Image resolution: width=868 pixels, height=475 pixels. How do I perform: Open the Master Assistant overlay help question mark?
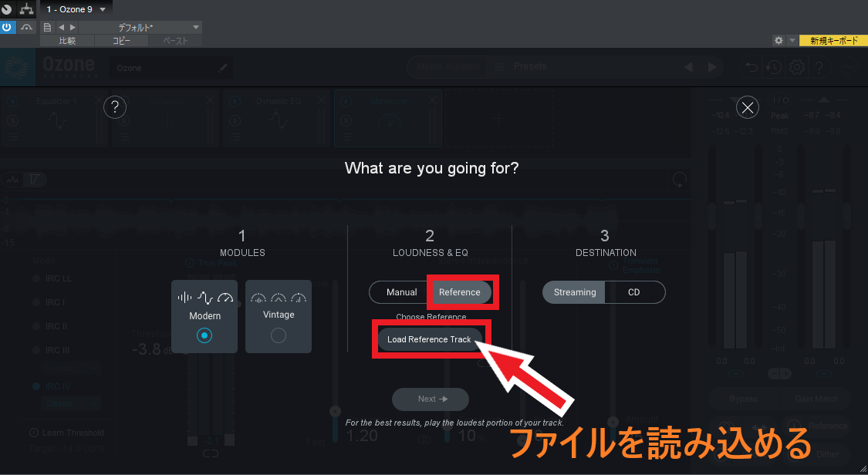[115, 106]
